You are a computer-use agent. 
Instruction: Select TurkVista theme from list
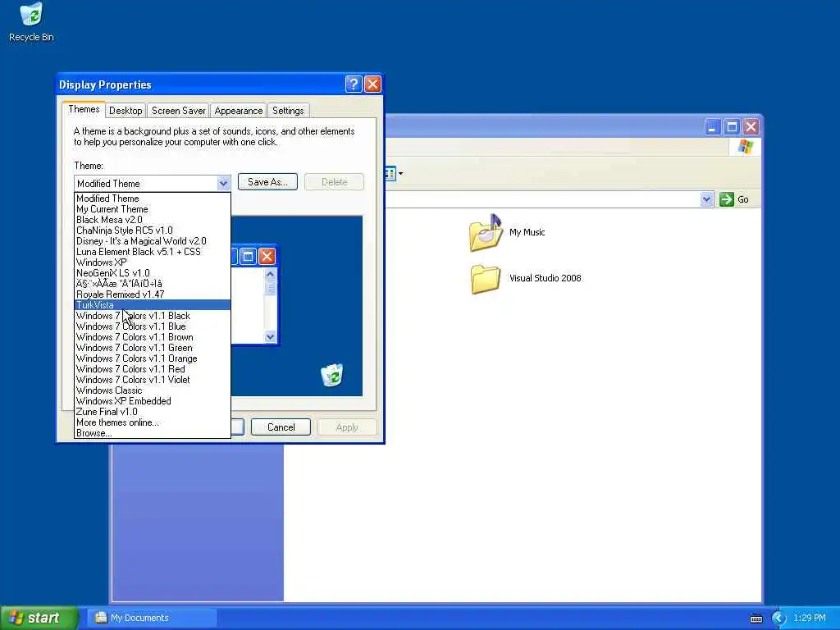click(x=152, y=305)
